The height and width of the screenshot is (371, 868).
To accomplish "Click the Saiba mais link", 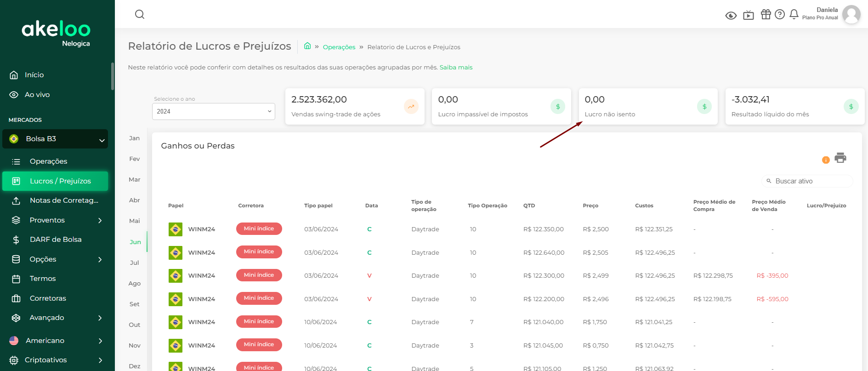I will coord(456,67).
